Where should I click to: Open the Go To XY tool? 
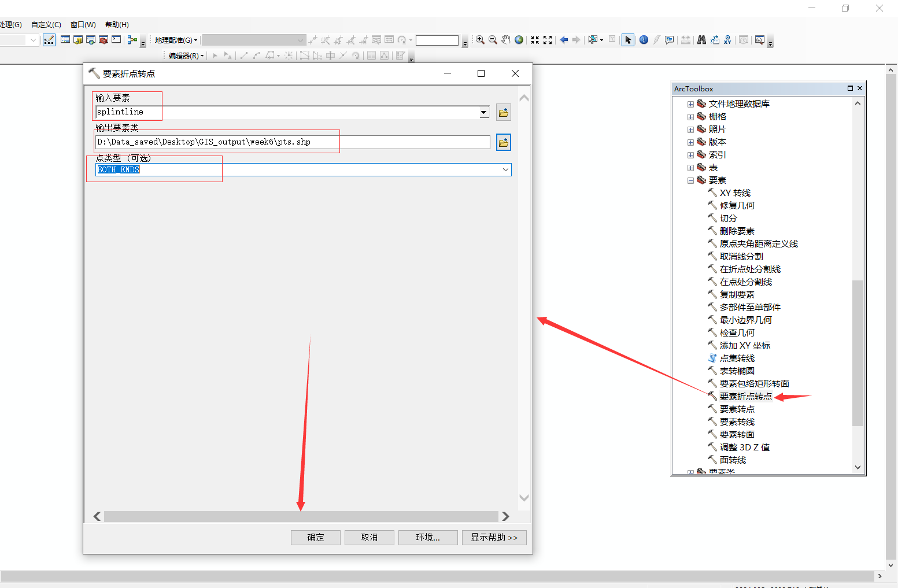pos(727,40)
